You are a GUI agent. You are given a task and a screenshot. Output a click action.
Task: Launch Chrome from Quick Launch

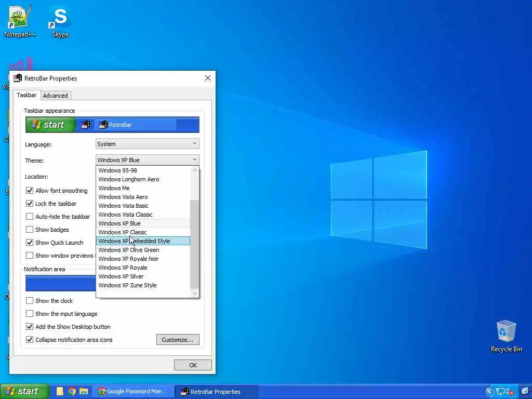(x=72, y=392)
